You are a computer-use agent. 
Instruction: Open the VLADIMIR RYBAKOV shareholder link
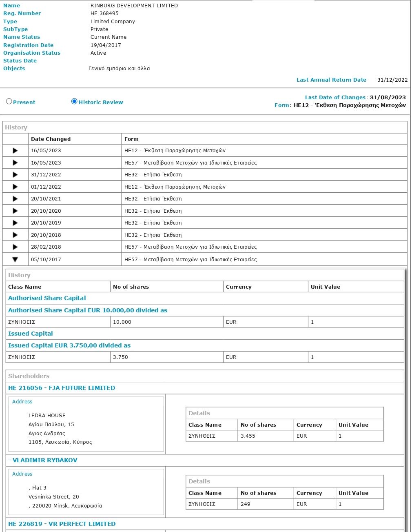(43, 460)
